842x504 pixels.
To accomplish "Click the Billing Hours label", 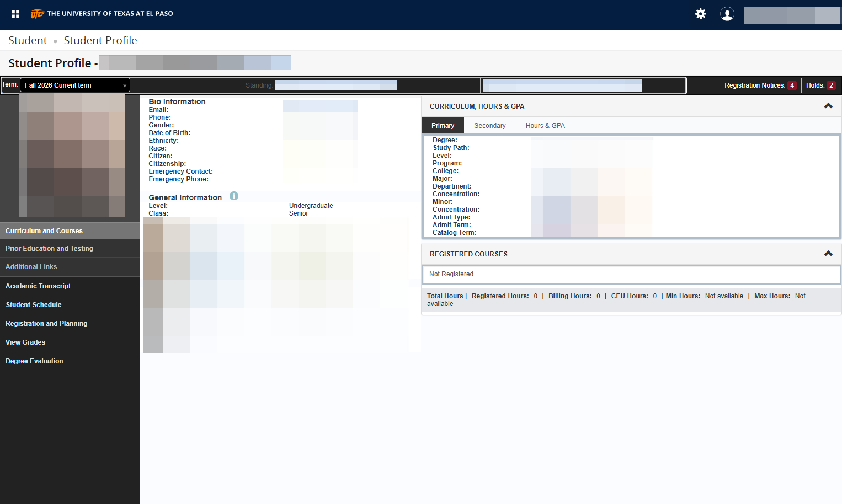I will point(570,296).
